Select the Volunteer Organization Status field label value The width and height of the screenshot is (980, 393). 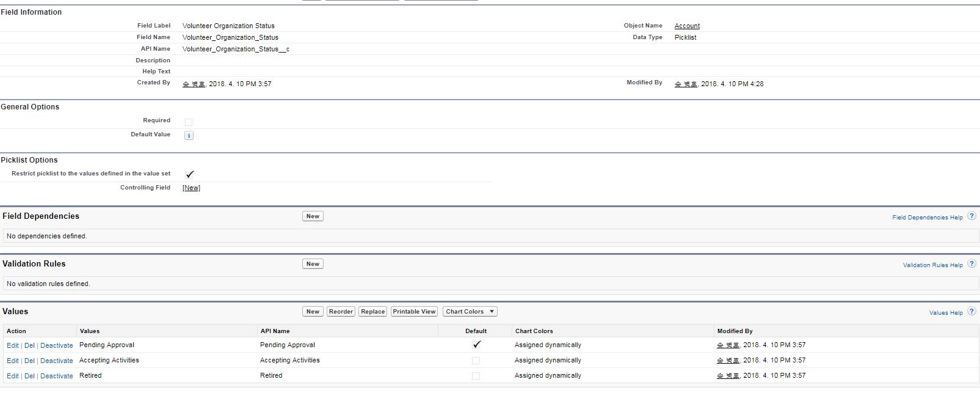228,26
